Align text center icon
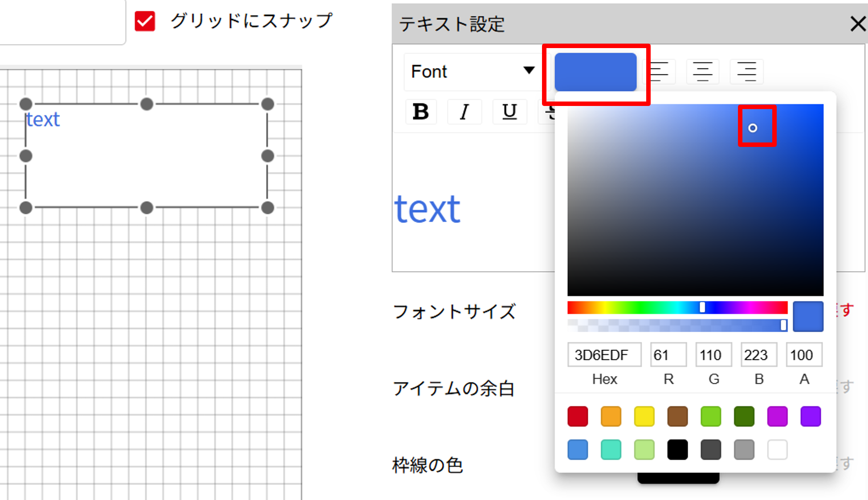This screenshot has height=500, width=868. pos(702,72)
